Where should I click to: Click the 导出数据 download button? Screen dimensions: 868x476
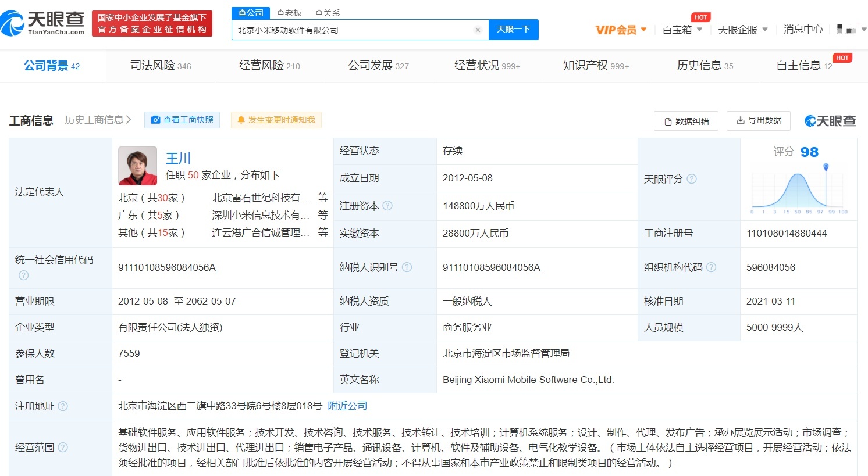[759, 120]
